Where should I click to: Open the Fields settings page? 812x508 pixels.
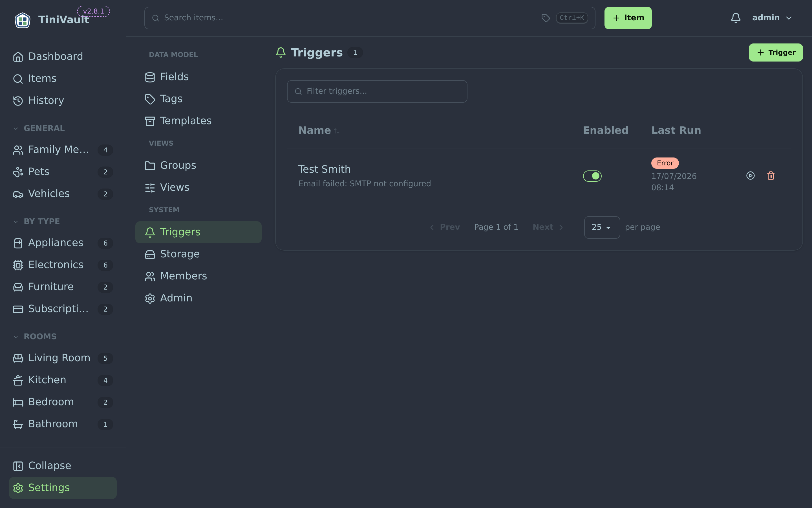click(x=198, y=77)
